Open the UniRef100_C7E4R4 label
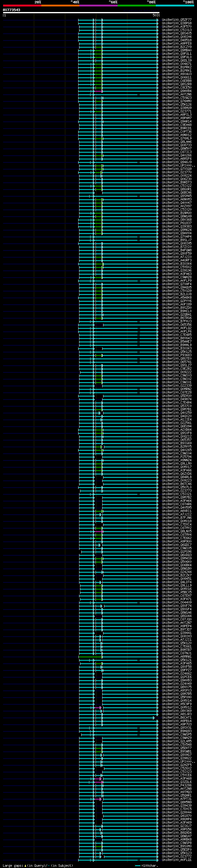This screenshot has height=868, width=197. (x=177, y=403)
